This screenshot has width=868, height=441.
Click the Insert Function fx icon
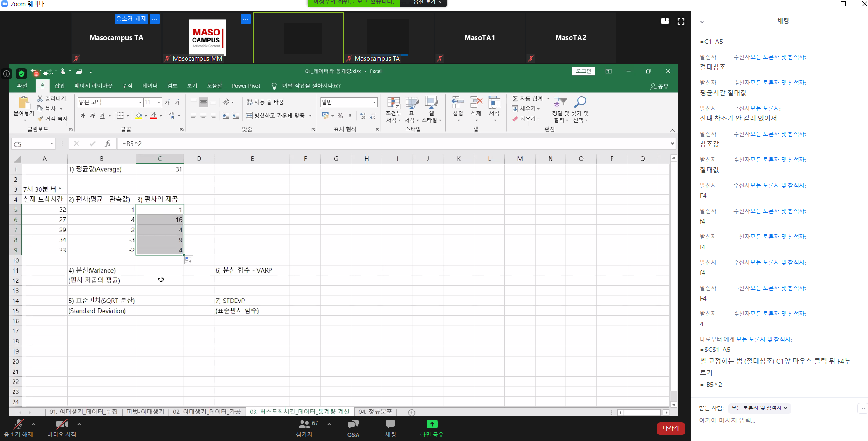click(108, 144)
